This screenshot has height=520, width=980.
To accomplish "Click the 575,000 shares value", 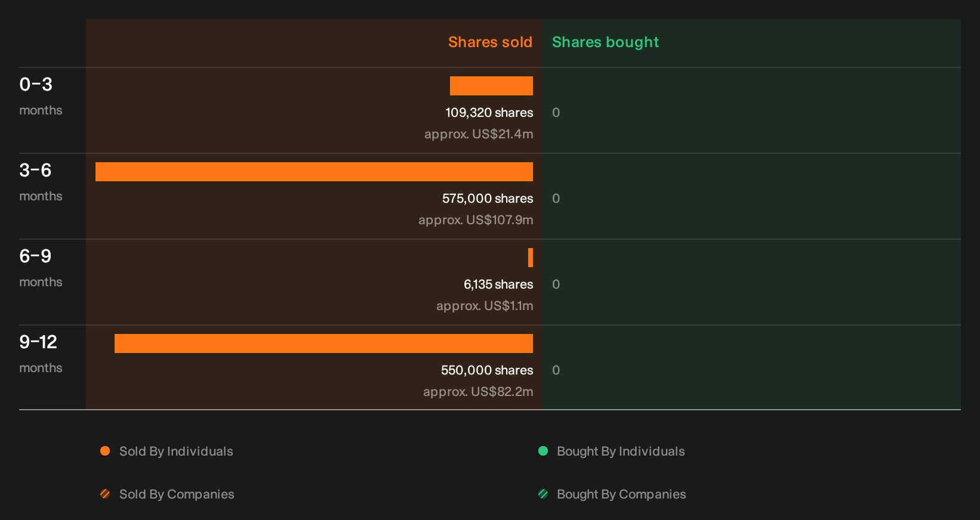I will [488, 199].
